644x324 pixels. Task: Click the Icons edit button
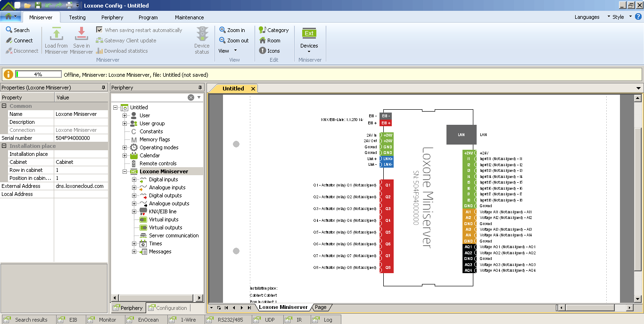269,51
